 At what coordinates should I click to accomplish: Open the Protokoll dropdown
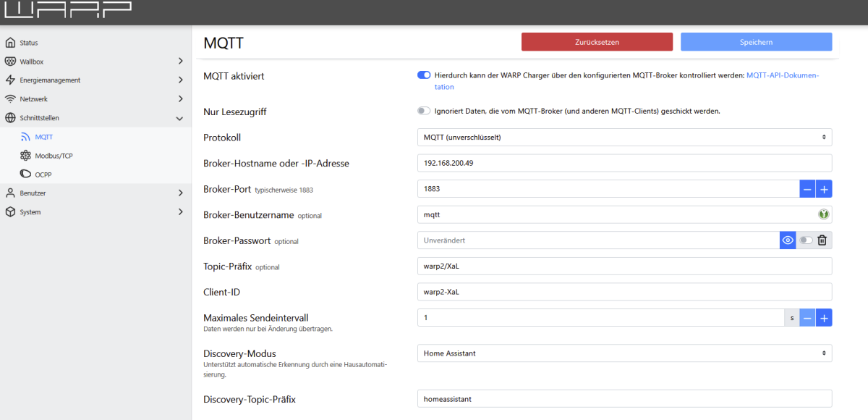point(624,137)
